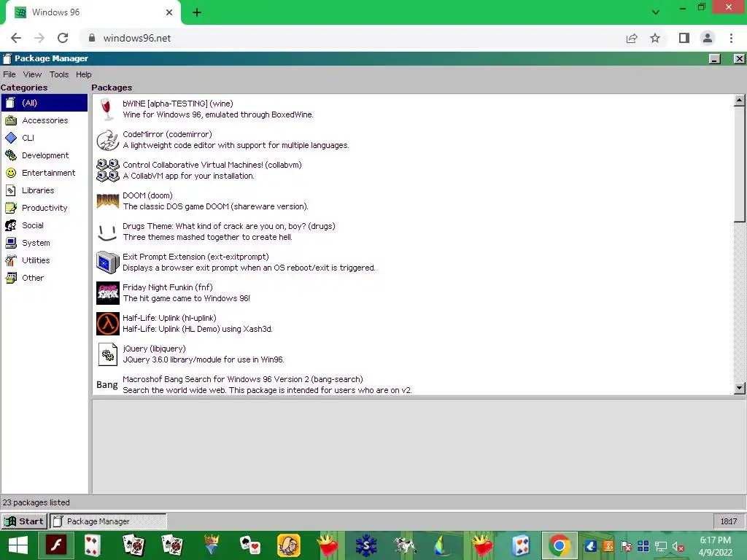Open the Chrome three-dot menu
This screenshot has height=560, width=747.
tap(731, 38)
